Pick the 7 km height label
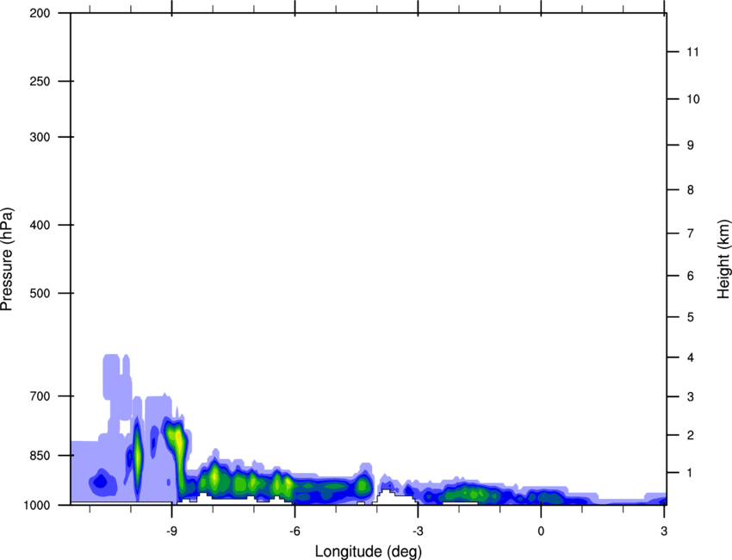732x560 pixels. click(x=690, y=233)
